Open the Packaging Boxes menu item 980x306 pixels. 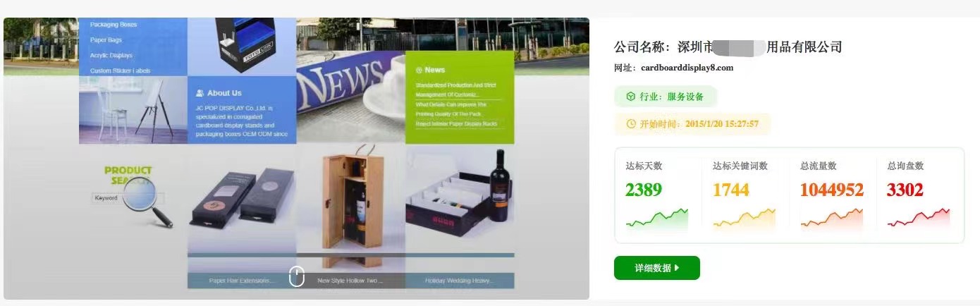[x=114, y=25]
